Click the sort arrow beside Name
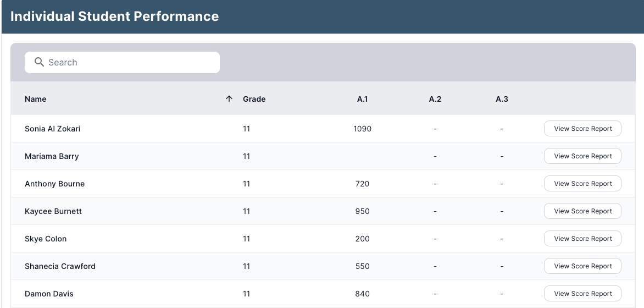Image resolution: width=644 pixels, height=308 pixels. coord(229,99)
